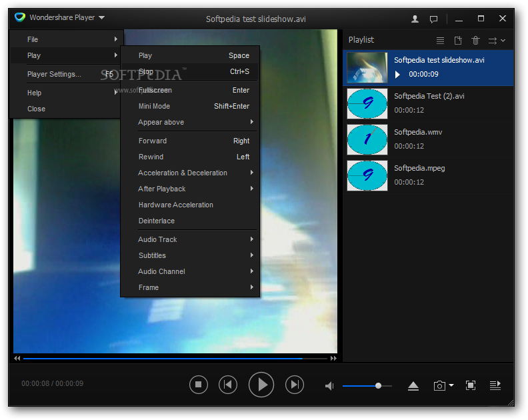Click the large Play button

pyautogui.click(x=261, y=385)
